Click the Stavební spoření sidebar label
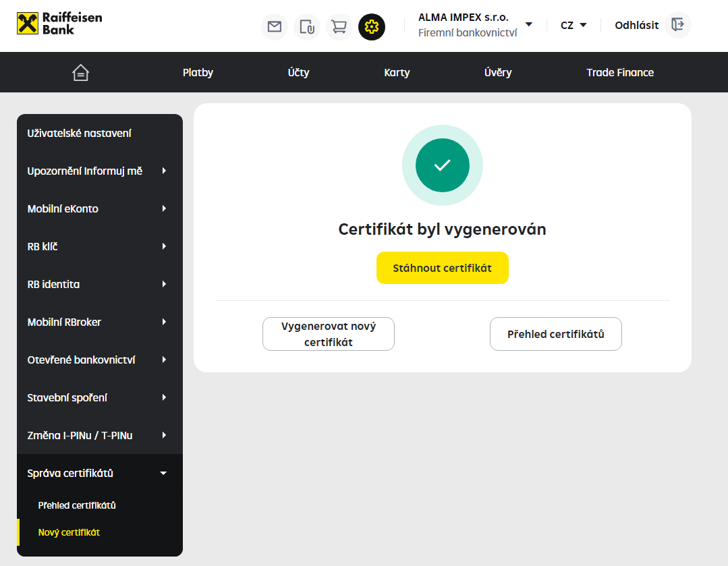This screenshot has height=566, width=728. (x=67, y=397)
